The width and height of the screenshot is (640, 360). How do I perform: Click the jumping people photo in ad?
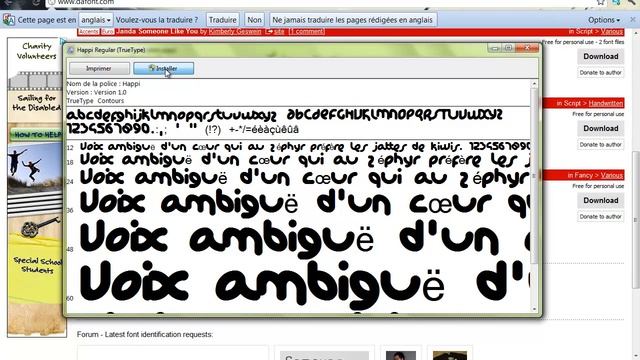[35, 167]
